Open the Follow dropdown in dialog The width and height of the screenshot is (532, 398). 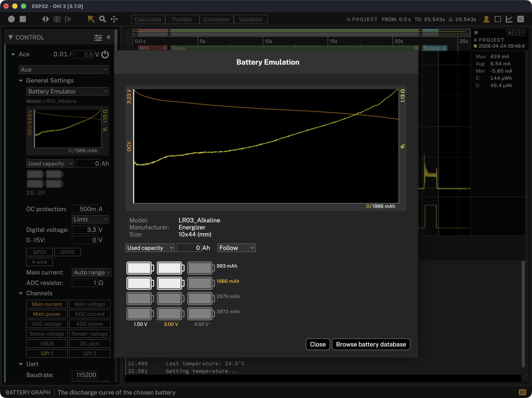tap(236, 248)
